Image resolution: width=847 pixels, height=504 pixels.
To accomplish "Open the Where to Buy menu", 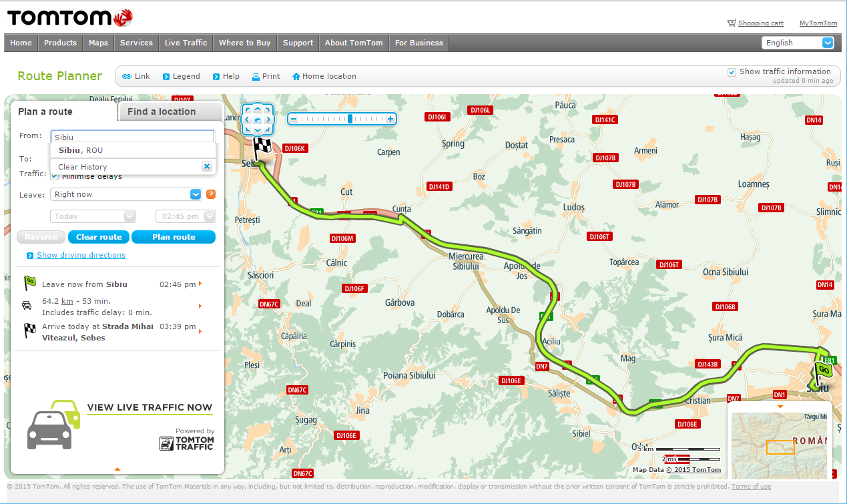I will 245,43.
